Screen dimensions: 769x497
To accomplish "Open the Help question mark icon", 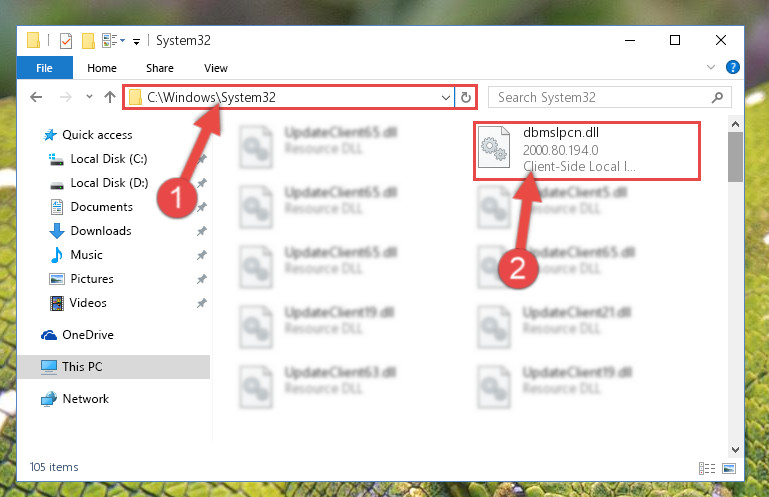I will click(x=732, y=67).
